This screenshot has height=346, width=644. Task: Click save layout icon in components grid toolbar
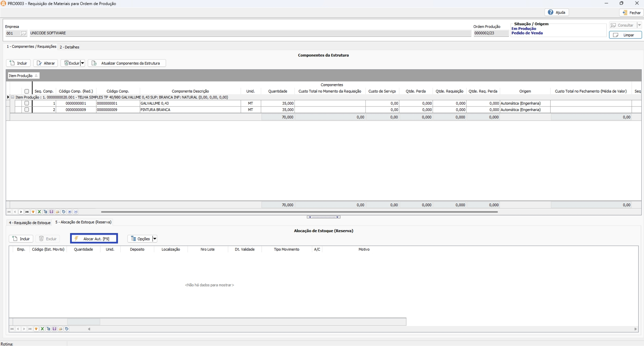click(x=51, y=212)
